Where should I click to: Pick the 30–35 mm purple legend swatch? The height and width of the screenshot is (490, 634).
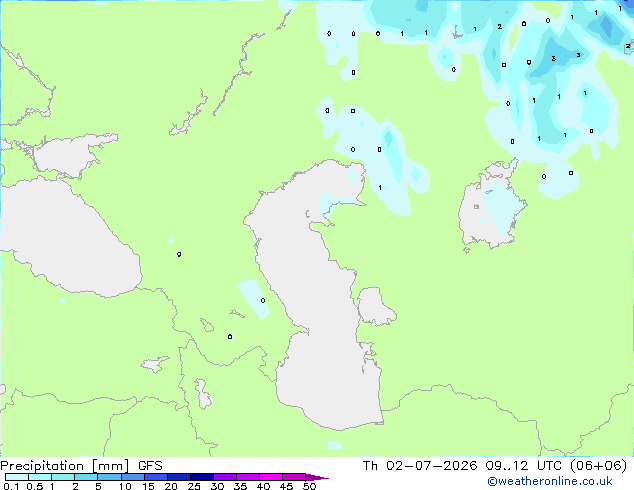(x=224, y=477)
